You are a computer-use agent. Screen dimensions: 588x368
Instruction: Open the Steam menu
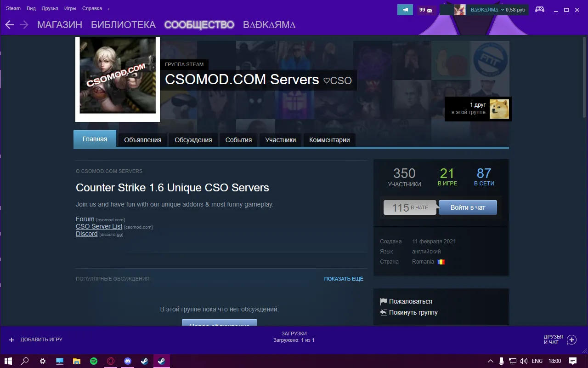tap(13, 8)
